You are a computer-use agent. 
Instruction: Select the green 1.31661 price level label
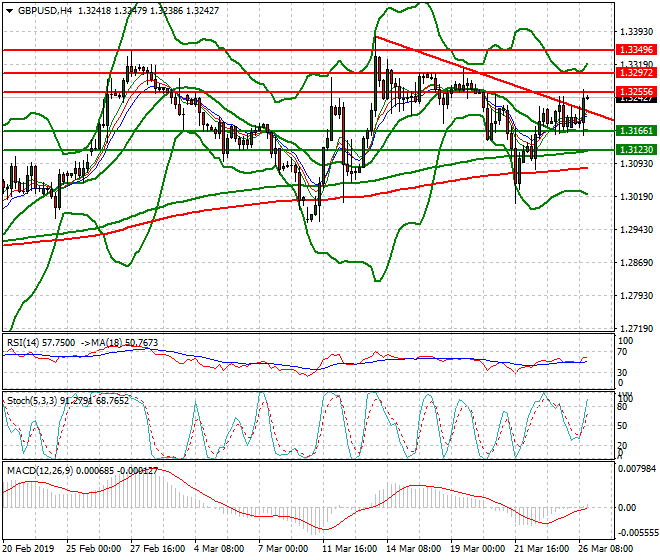(x=636, y=131)
